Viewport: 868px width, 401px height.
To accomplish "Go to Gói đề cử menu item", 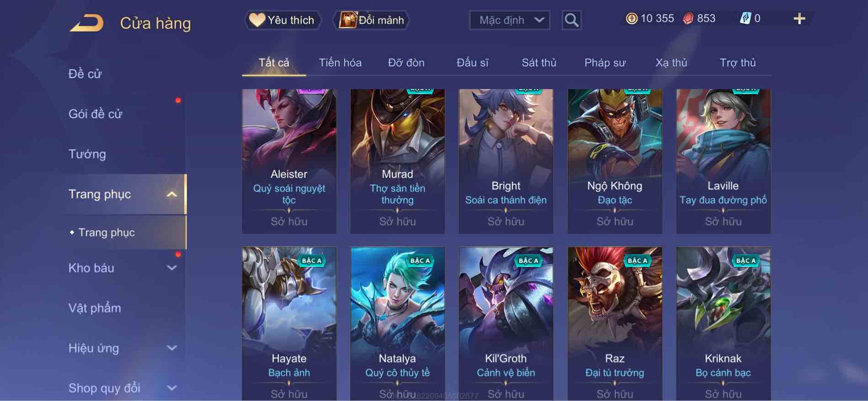I will click(x=96, y=114).
